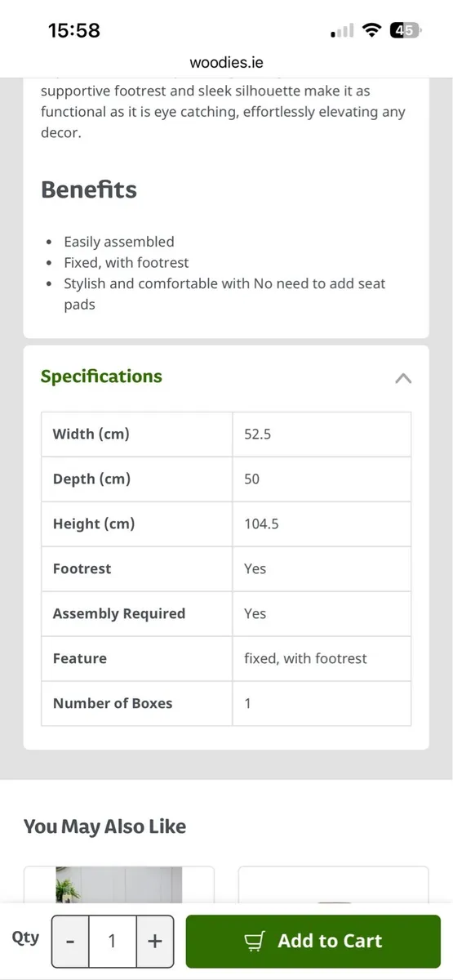Collapse the Specifications section chevron
The image size is (453, 980).
403,378
